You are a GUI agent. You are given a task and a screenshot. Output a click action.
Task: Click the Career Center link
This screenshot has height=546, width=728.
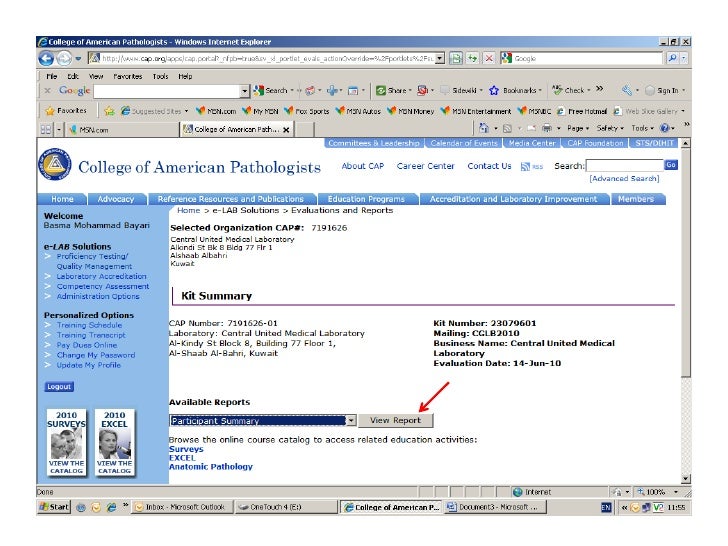click(425, 166)
